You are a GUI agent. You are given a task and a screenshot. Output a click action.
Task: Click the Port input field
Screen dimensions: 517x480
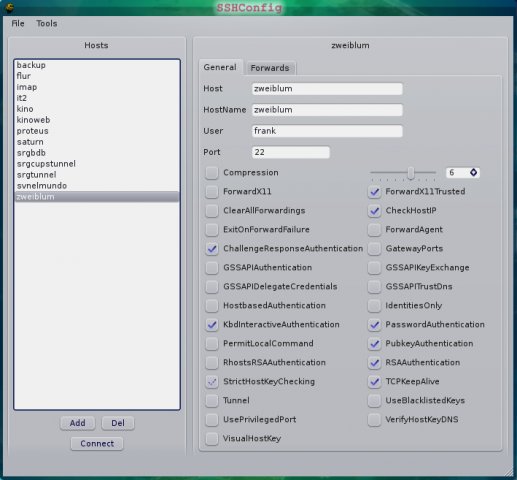point(291,152)
